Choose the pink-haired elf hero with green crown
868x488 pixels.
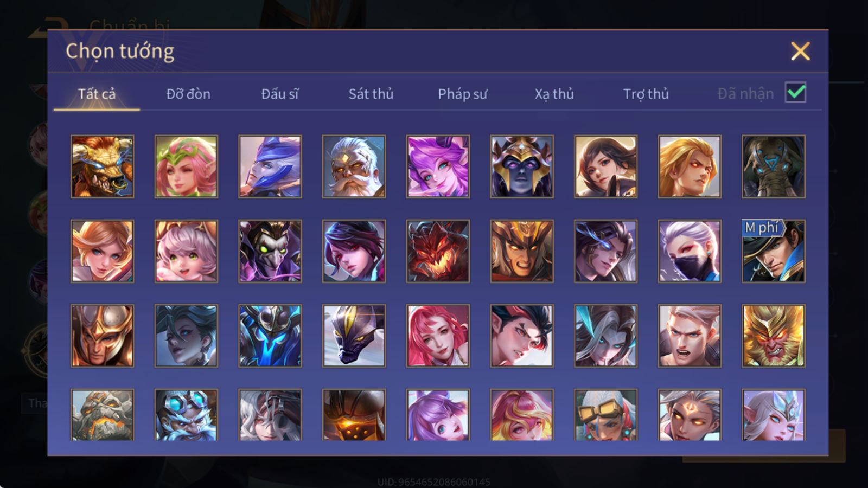186,166
